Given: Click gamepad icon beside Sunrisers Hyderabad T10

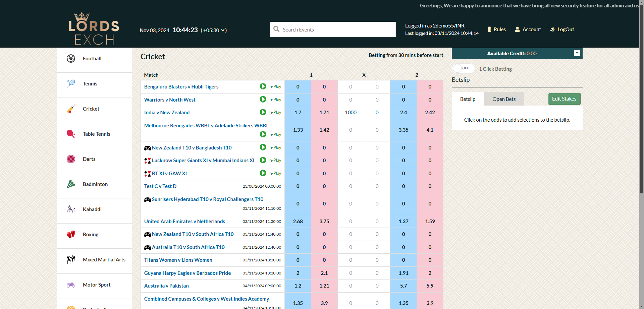Looking at the screenshot, I should [148, 199].
